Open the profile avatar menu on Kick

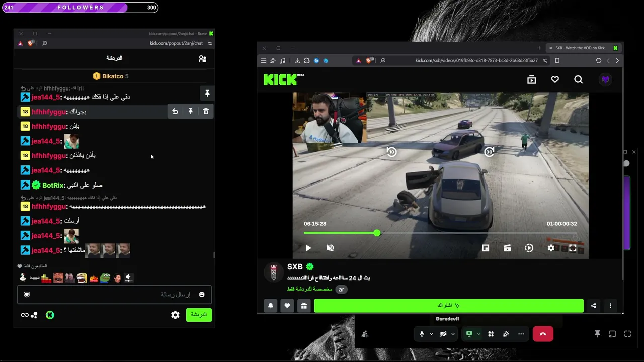pyautogui.click(x=605, y=79)
